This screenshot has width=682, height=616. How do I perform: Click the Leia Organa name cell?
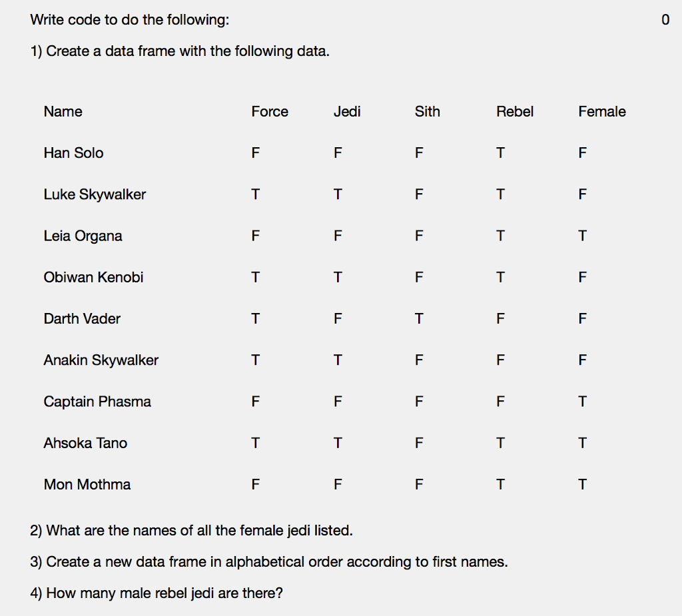click(83, 236)
